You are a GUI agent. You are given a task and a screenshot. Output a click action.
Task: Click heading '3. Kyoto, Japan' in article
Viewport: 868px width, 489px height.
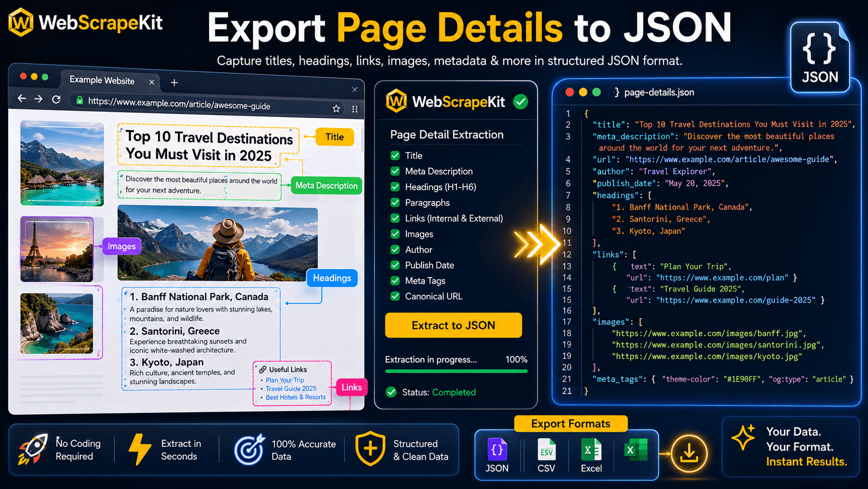(167, 362)
